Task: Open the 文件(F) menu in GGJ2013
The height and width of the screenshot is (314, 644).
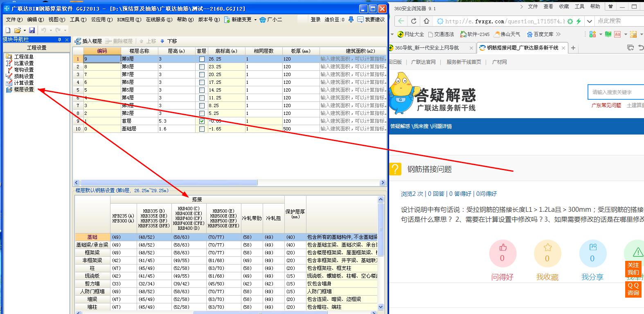Action: point(14,20)
